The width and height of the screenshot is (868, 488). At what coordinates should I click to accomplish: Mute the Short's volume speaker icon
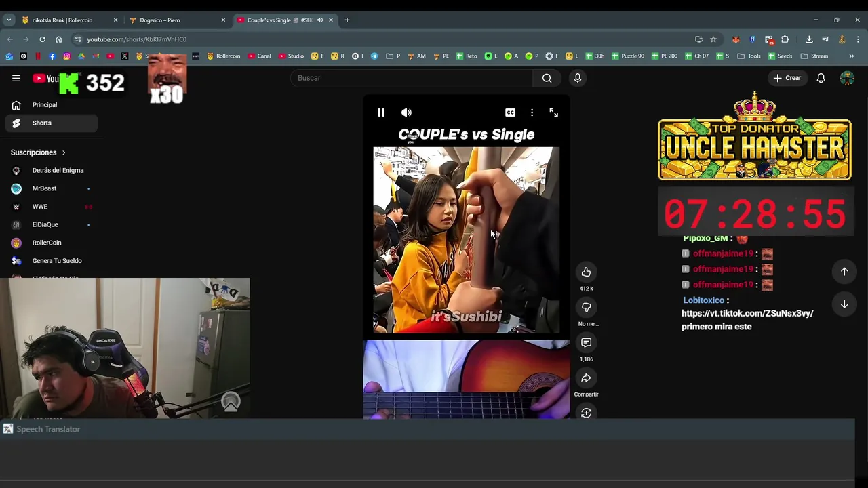(406, 113)
